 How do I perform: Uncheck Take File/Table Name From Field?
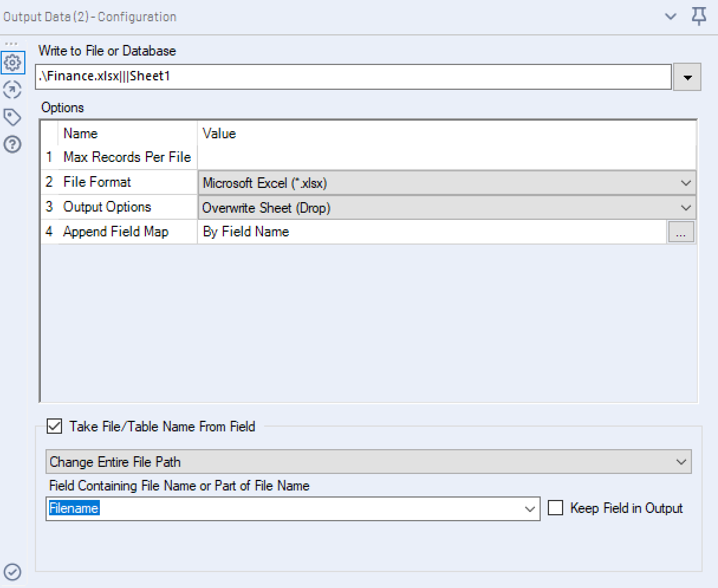click(54, 426)
